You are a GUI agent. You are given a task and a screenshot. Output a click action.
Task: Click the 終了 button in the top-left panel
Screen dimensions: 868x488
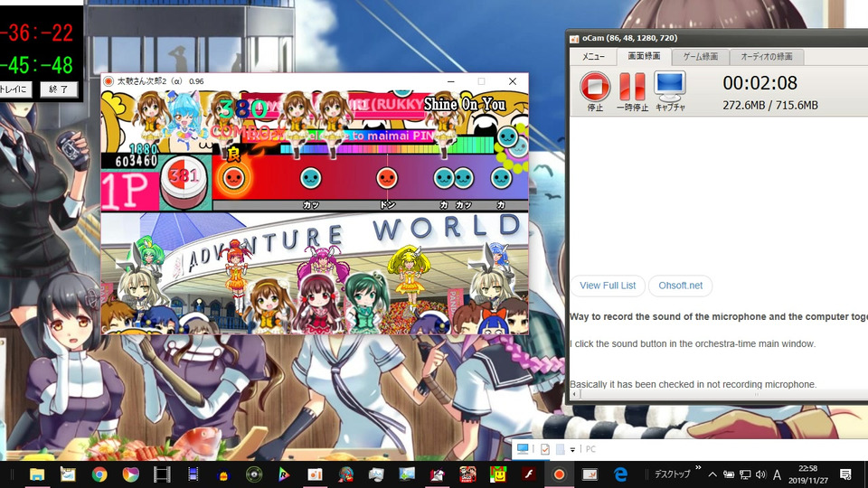click(59, 89)
